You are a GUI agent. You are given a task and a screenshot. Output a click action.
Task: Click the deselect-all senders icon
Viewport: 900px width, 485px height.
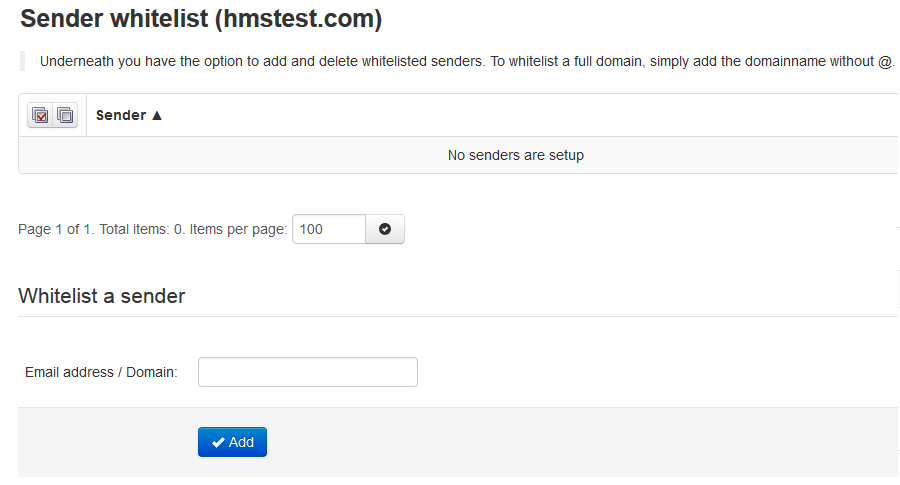pos(65,115)
